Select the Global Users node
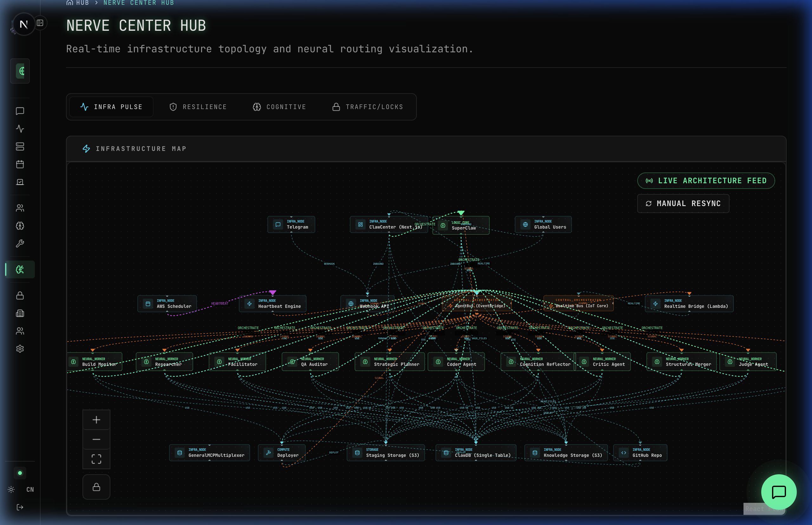812x525 pixels. pos(543,224)
